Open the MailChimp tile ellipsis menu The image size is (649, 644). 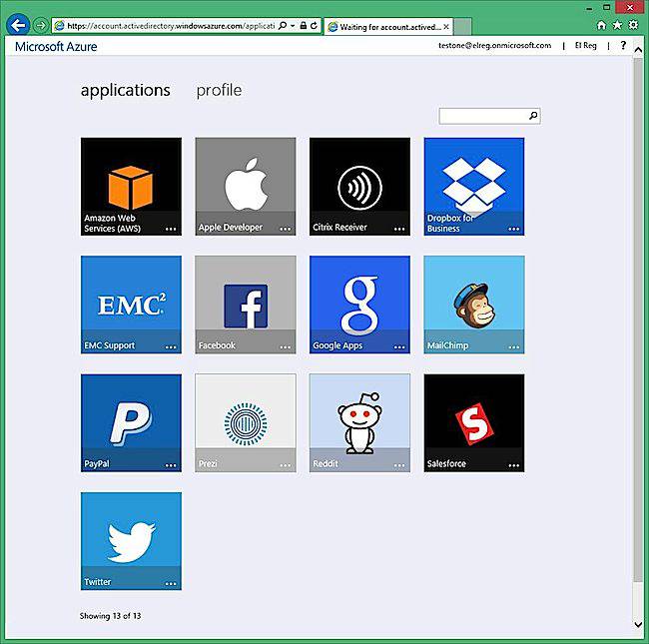tap(513, 346)
